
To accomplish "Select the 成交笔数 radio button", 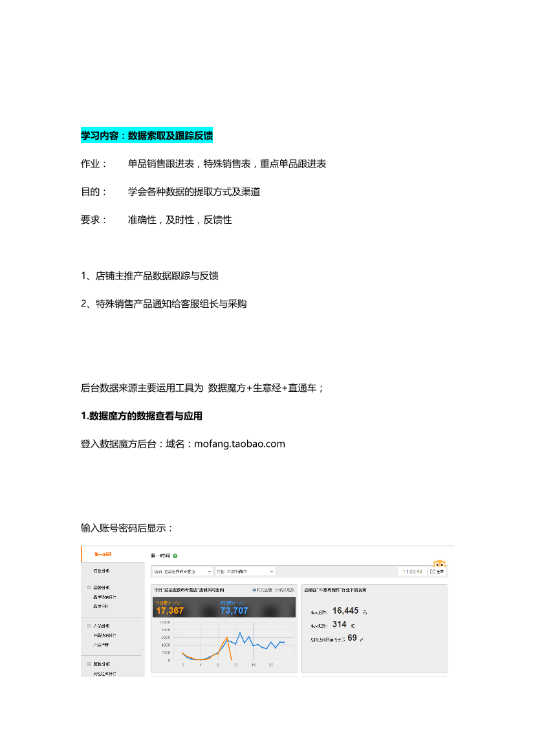I will point(277,590).
